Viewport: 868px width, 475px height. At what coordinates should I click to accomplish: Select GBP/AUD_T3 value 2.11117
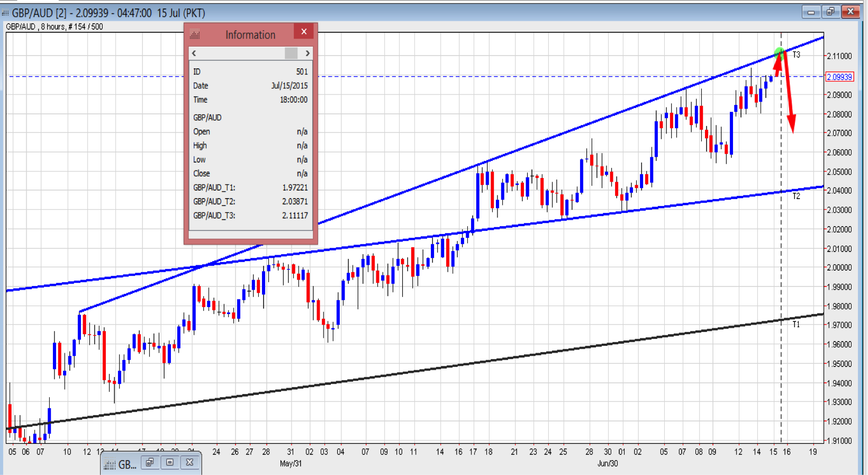point(295,216)
